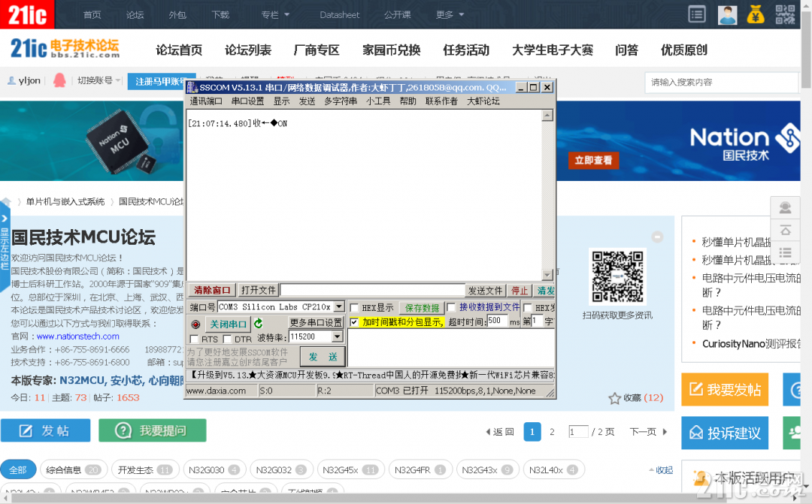Show the QR code icon in top bar
The height and width of the screenshot is (504, 812).
(x=785, y=14)
